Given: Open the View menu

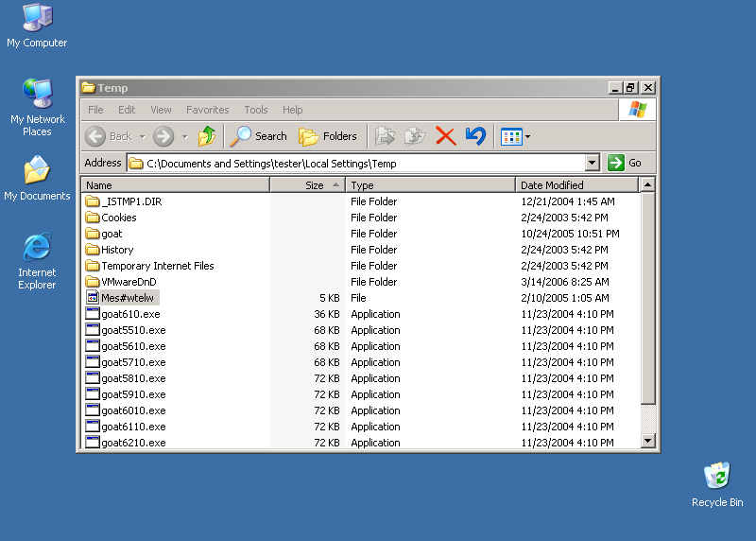Looking at the screenshot, I should point(161,110).
